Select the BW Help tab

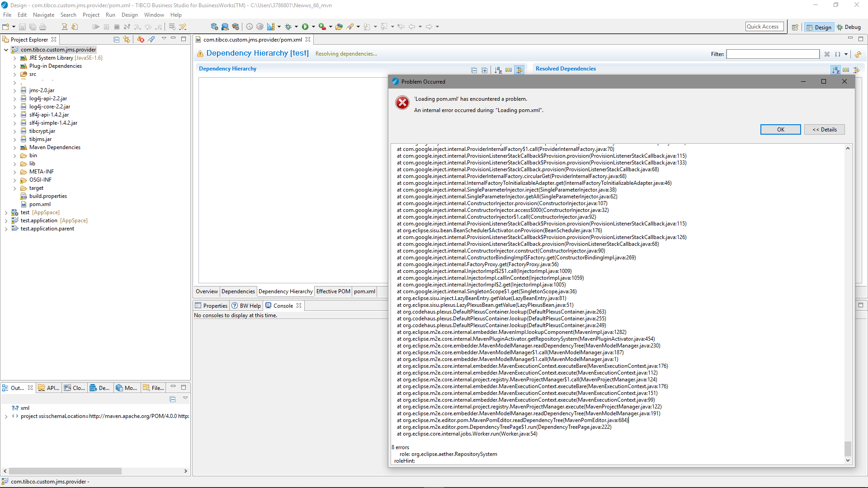coord(246,306)
